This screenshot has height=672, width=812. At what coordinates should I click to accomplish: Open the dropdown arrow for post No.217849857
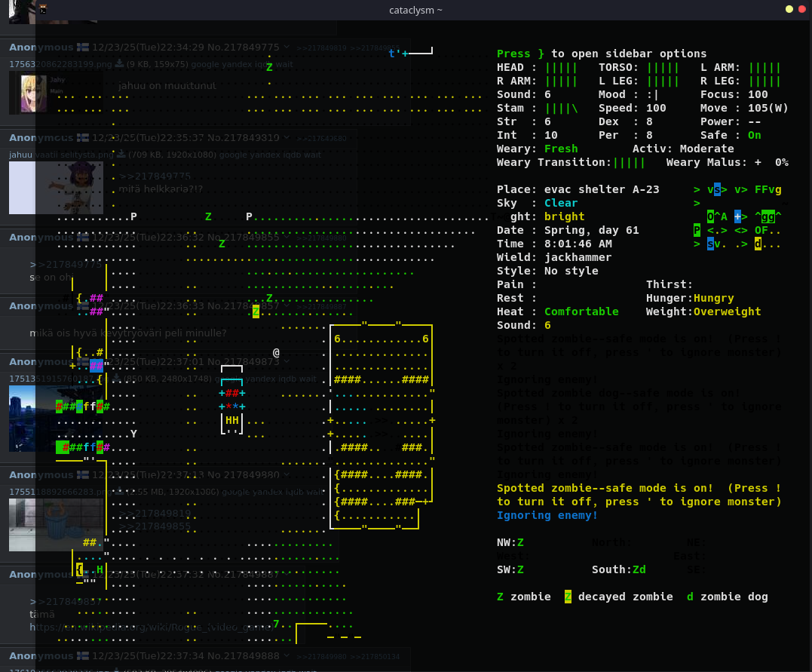[286, 305]
